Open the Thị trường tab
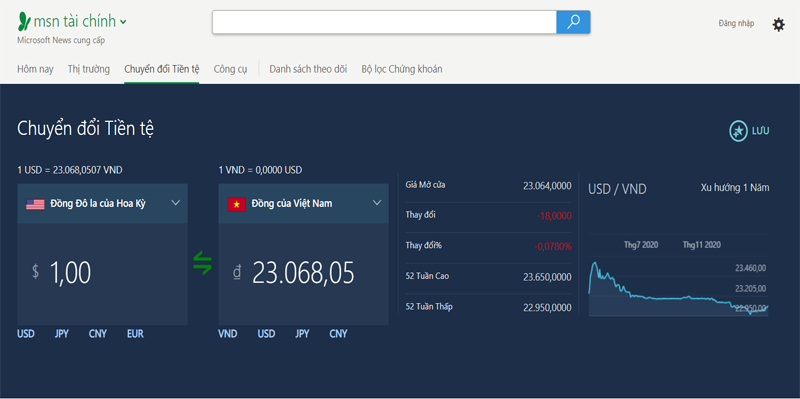This screenshot has width=800, height=399. [89, 69]
